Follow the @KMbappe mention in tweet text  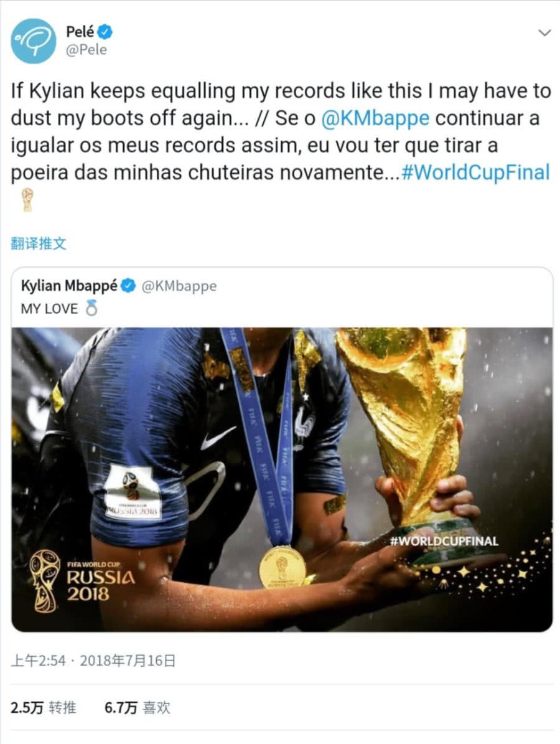[x=375, y=118]
